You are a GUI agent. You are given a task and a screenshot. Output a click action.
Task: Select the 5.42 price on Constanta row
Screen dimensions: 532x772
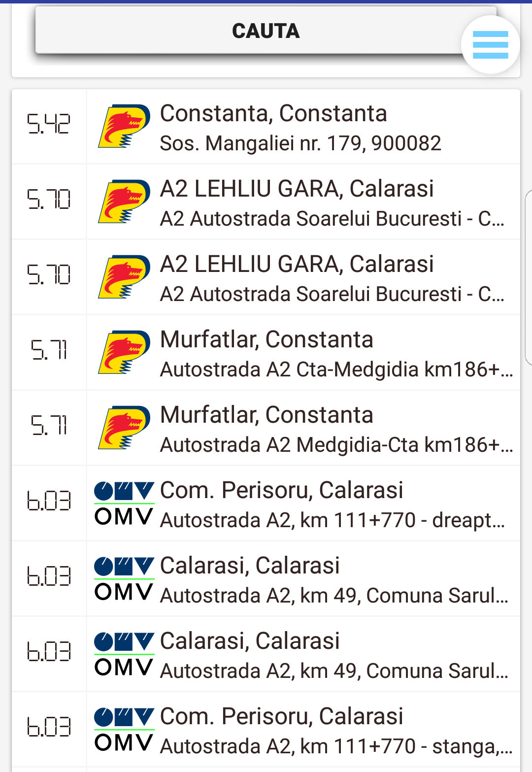pyautogui.click(x=49, y=124)
